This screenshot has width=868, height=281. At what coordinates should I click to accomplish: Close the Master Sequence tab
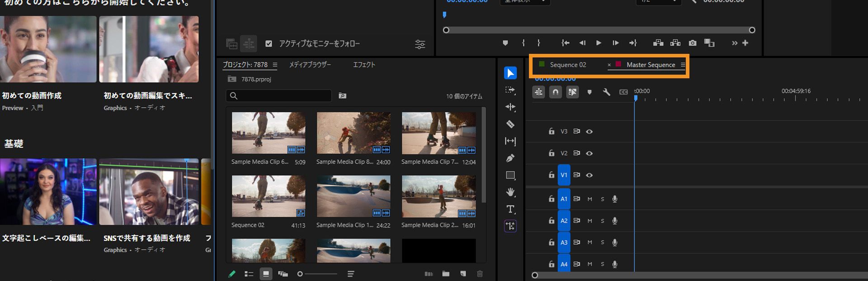[x=609, y=65]
